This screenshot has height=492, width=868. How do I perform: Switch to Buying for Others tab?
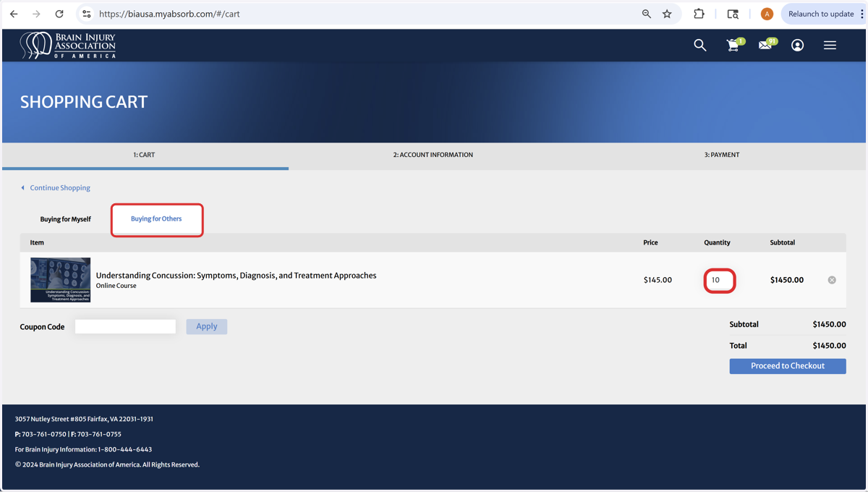(156, 219)
